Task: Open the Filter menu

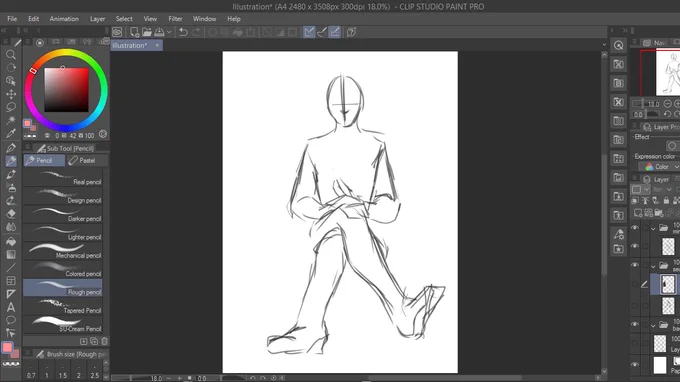Action: (x=175, y=19)
